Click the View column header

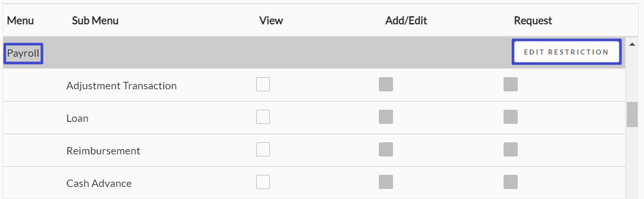click(x=271, y=20)
